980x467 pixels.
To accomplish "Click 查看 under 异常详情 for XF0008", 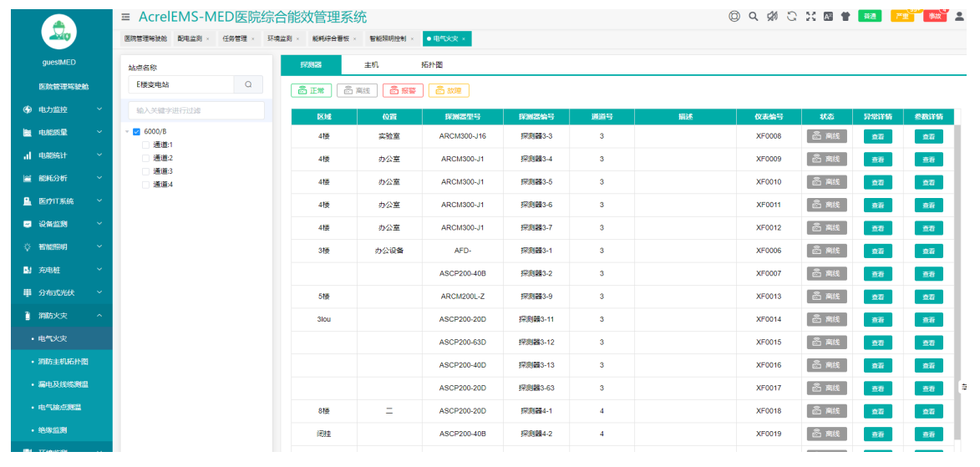I will tap(877, 136).
